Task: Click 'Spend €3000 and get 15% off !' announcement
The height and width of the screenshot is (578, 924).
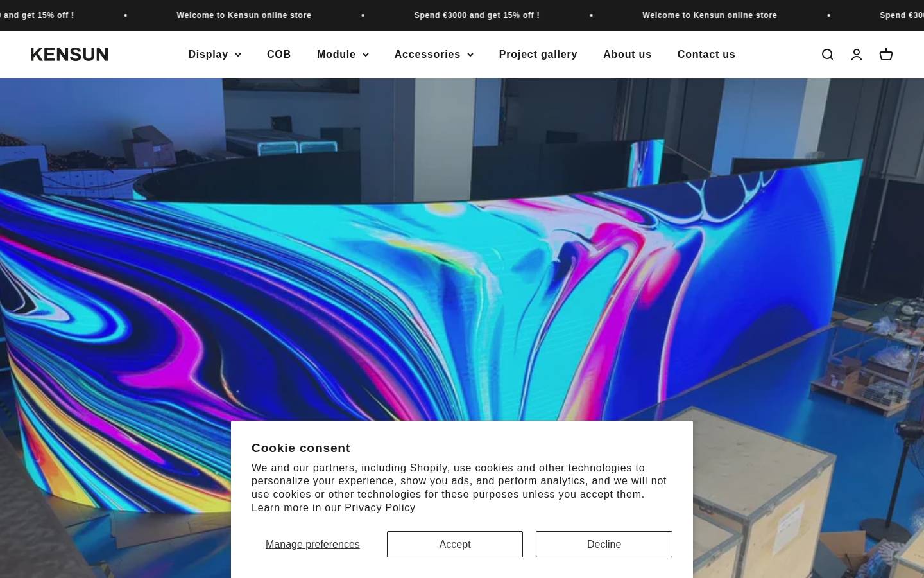Action: [477, 15]
